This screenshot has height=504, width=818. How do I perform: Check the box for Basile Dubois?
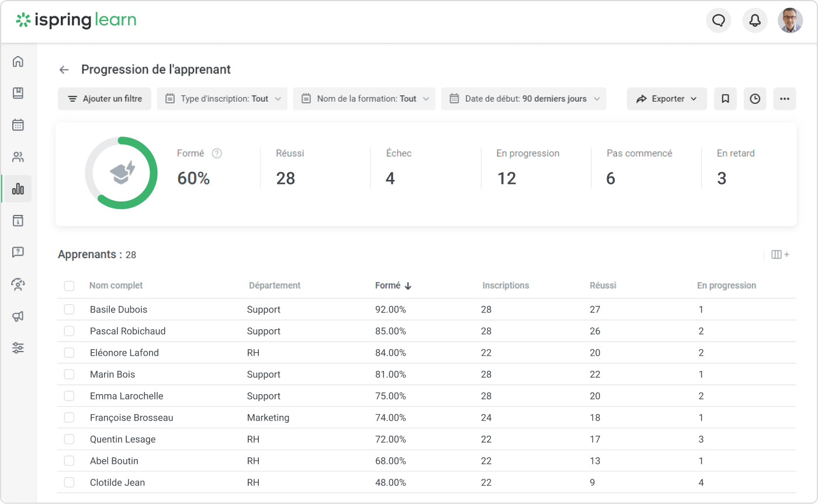pos(69,310)
